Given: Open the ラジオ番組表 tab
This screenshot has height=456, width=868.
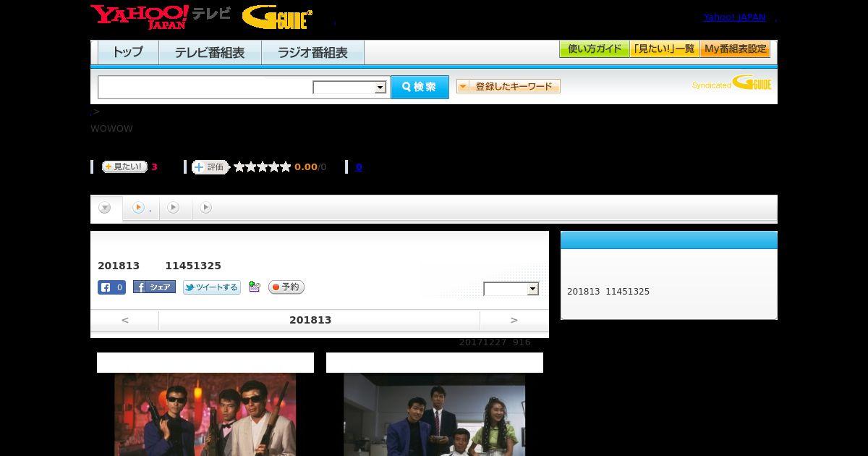Looking at the screenshot, I should [312, 53].
